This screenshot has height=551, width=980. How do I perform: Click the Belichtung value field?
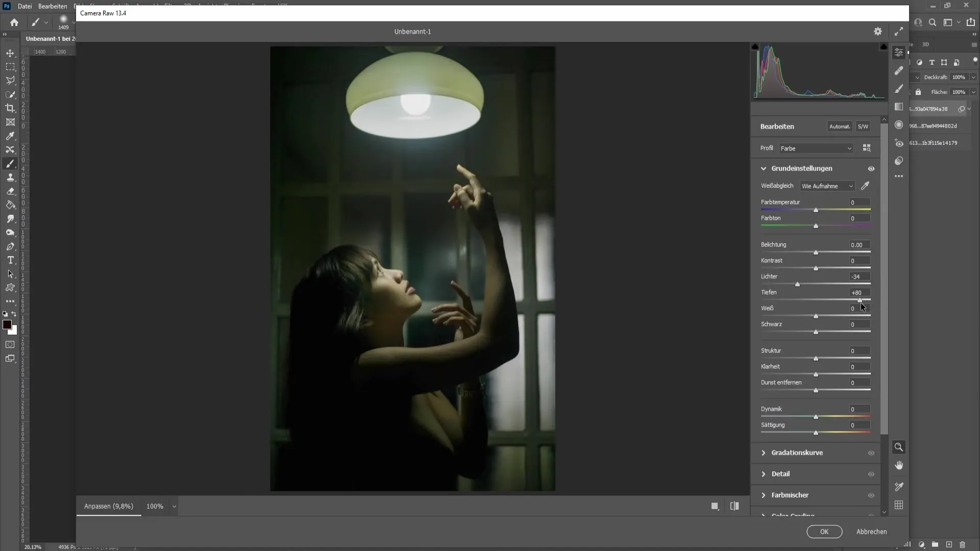tap(860, 245)
